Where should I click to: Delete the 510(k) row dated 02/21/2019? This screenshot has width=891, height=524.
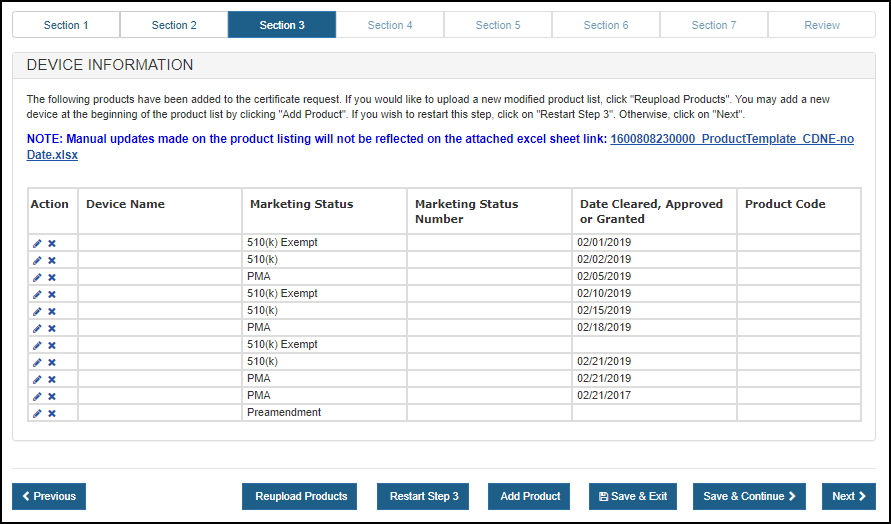coord(52,362)
